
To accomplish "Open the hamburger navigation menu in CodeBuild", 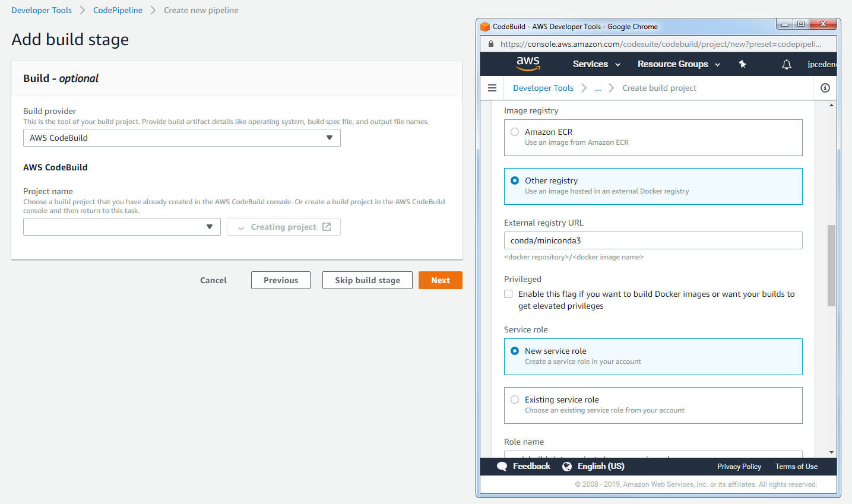I will coord(492,88).
